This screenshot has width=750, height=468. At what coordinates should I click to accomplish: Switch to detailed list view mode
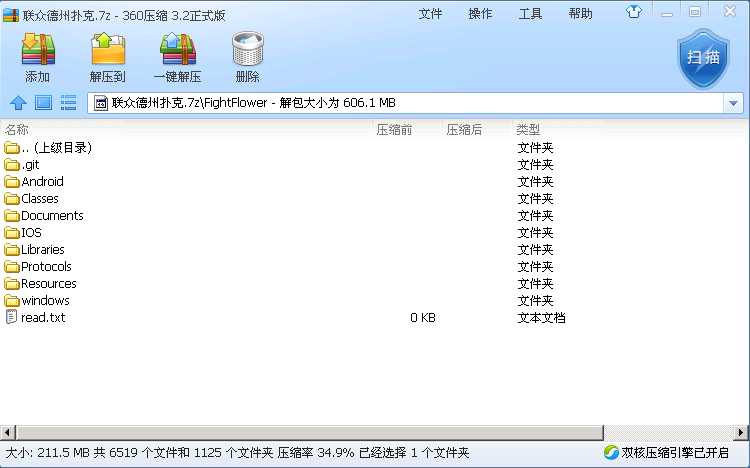pos(68,102)
